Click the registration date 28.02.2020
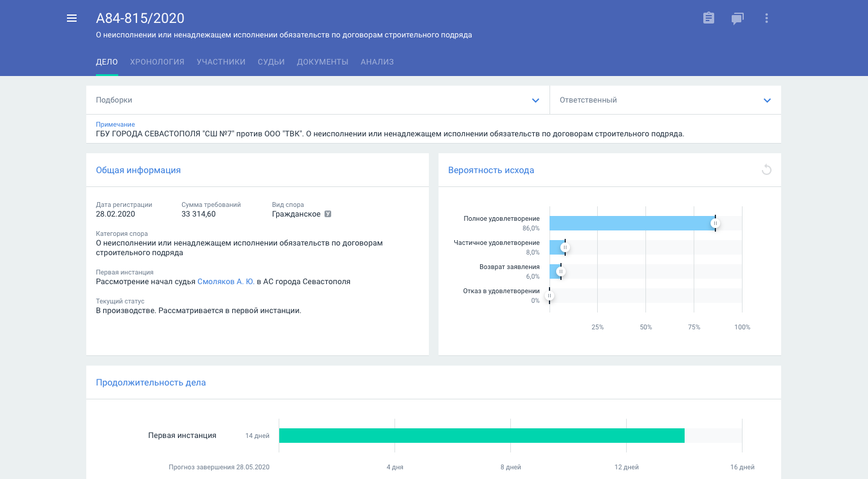 [115, 214]
